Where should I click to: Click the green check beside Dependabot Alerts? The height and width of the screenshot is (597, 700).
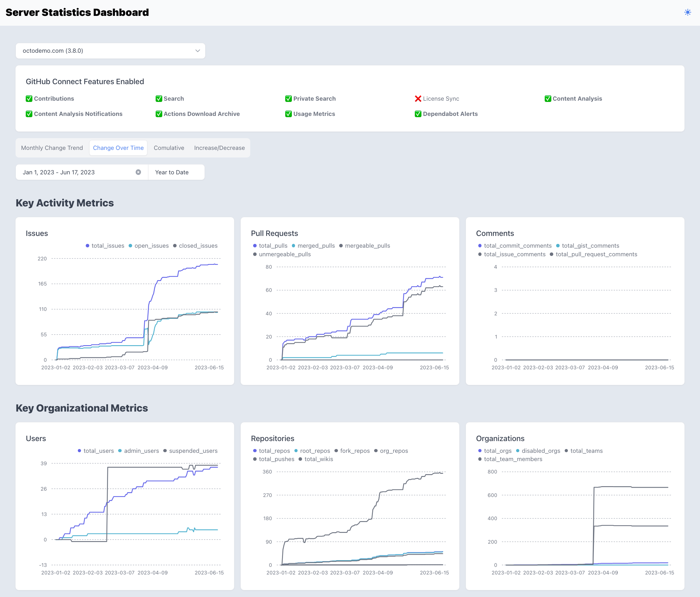point(418,114)
